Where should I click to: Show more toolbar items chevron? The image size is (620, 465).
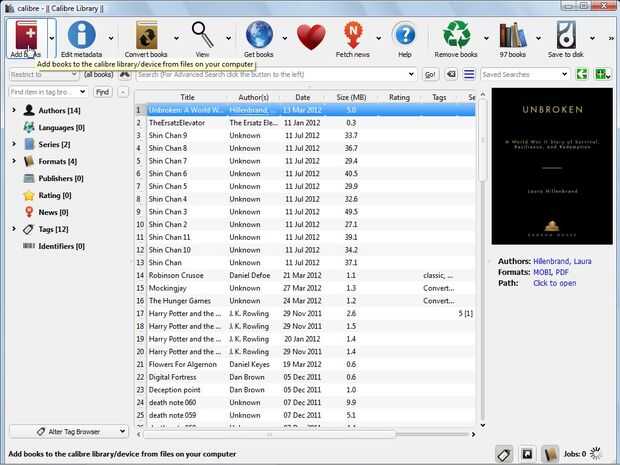click(x=611, y=38)
